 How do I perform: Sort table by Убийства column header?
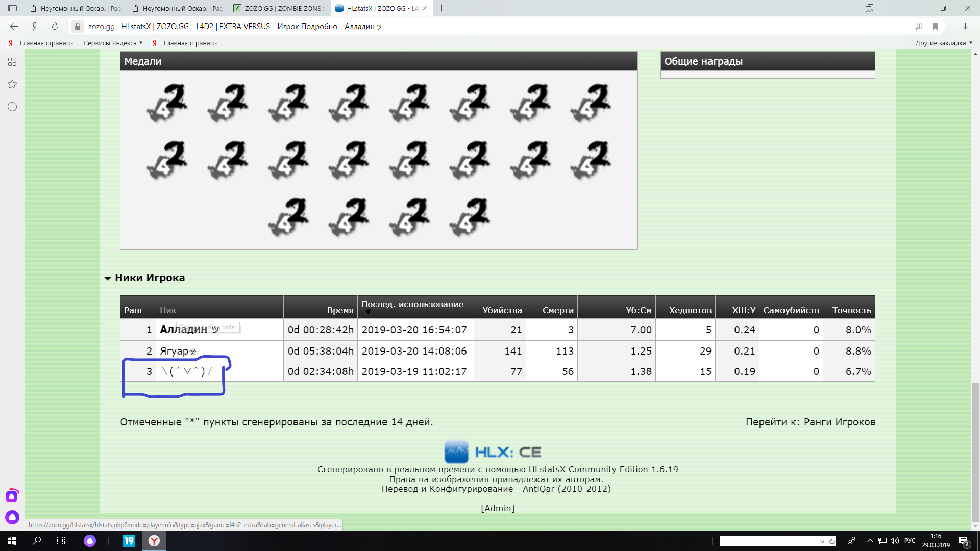pos(502,310)
